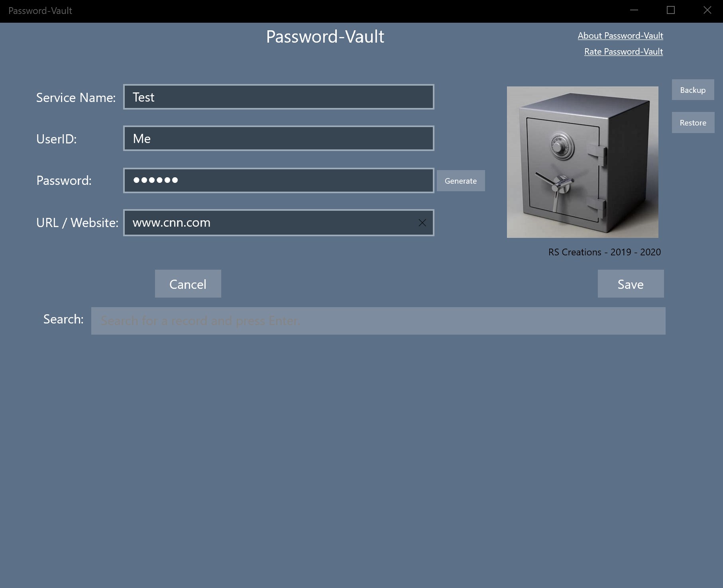Cancel the record entry
The width and height of the screenshot is (723, 588).
point(188,284)
